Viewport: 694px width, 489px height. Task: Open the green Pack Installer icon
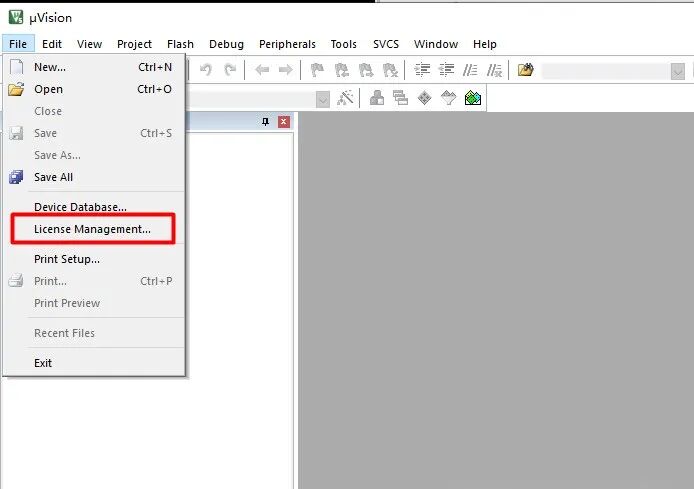coord(473,98)
